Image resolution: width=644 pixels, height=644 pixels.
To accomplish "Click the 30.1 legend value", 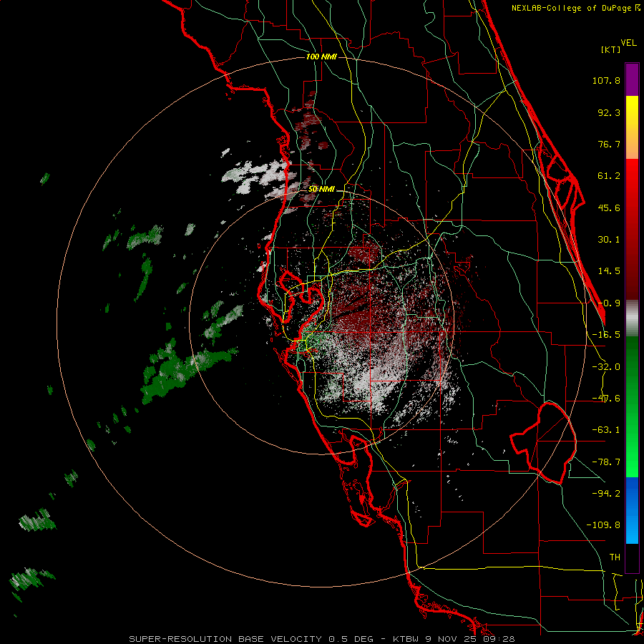I will pyautogui.click(x=609, y=240).
